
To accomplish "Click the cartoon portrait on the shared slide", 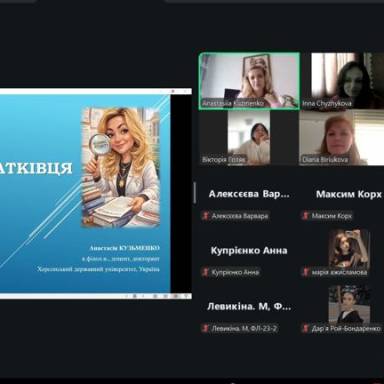I will point(121,167).
